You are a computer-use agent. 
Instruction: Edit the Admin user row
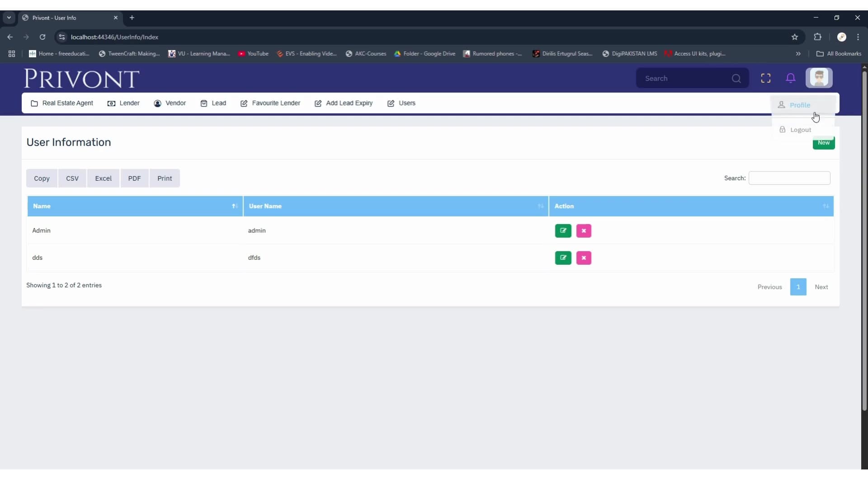(563, 230)
